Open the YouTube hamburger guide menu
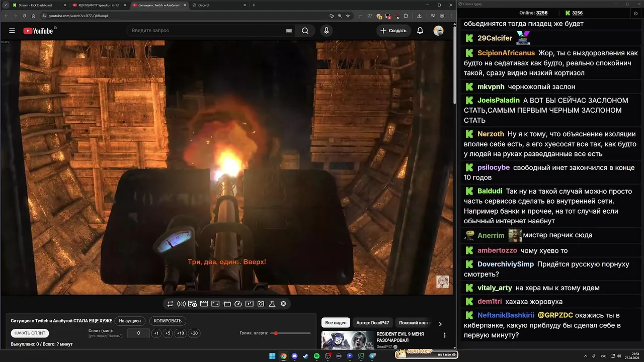The width and height of the screenshot is (644, 362). tap(12, 31)
